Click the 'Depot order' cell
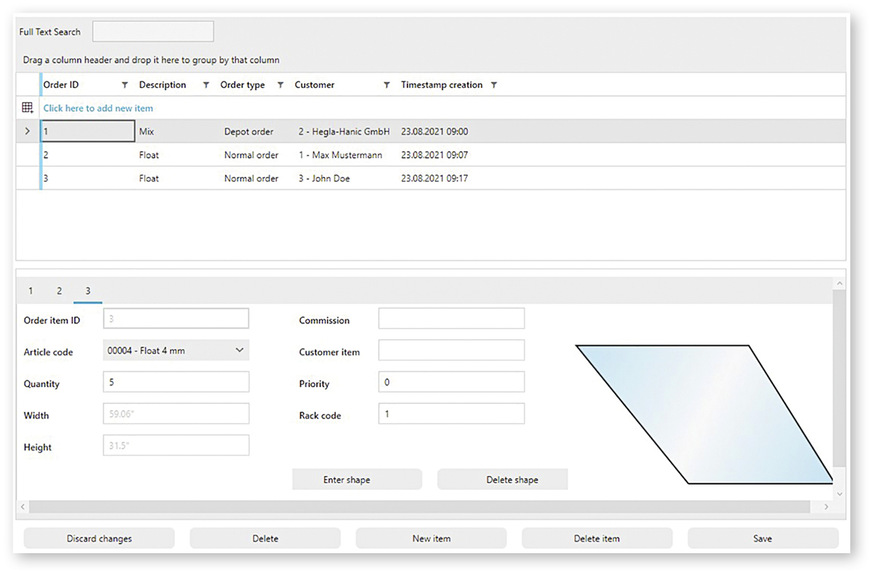 click(249, 132)
